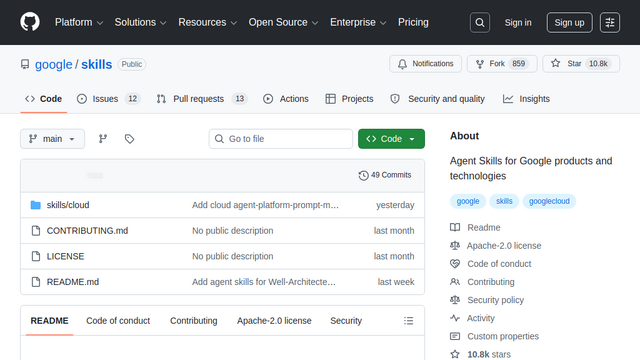Click the skills/cloud folder icon

pos(36,205)
